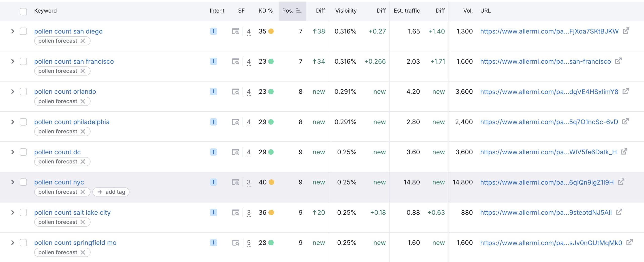Remove pollen forecast tag from philadelphia keyword

(x=83, y=131)
